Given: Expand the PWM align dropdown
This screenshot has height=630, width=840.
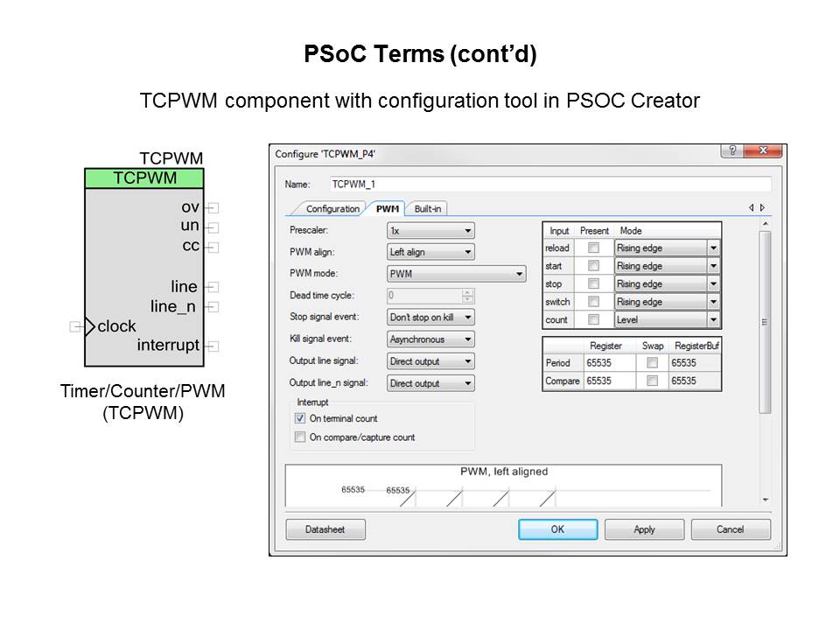Looking at the screenshot, I should click(430, 252).
